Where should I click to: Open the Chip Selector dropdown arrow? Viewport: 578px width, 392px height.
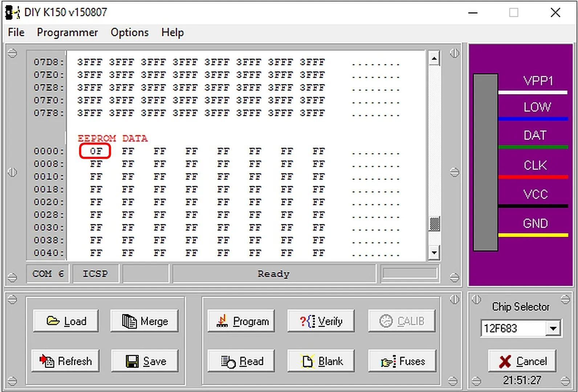click(553, 329)
